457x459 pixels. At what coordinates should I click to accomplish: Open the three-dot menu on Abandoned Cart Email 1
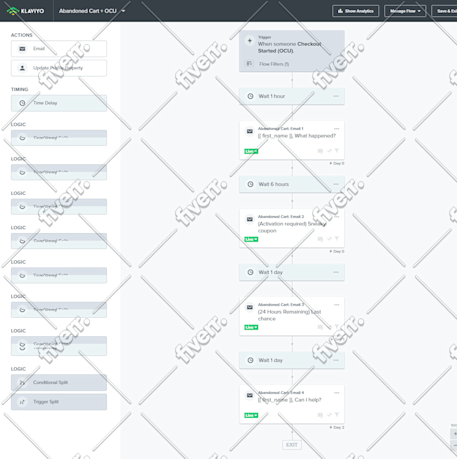tap(337, 128)
